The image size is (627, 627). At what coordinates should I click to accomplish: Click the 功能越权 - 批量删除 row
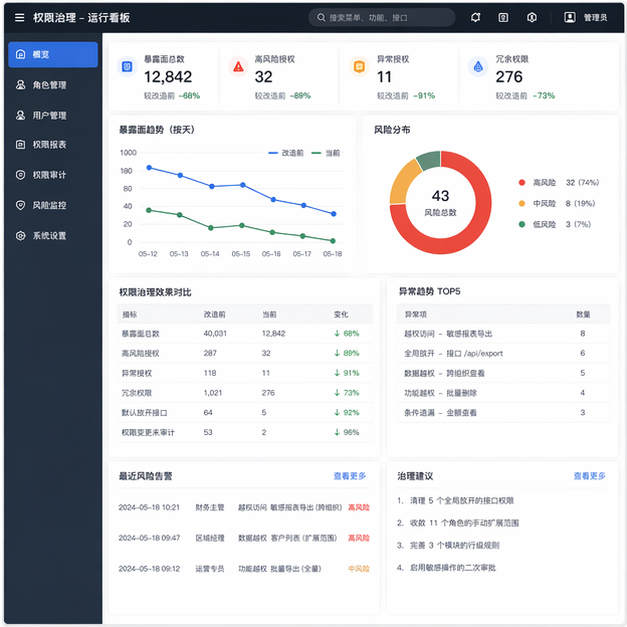pyautogui.click(x=503, y=393)
